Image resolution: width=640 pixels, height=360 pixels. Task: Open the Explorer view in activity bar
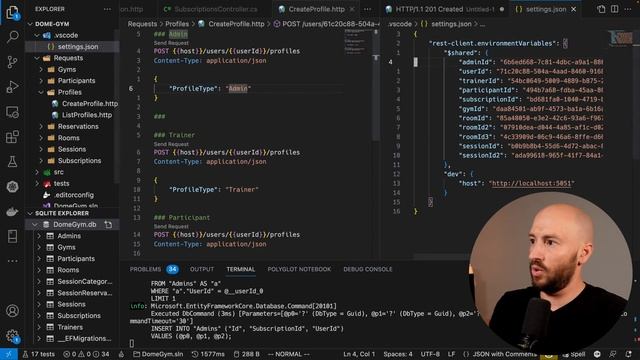pyautogui.click(x=12, y=12)
